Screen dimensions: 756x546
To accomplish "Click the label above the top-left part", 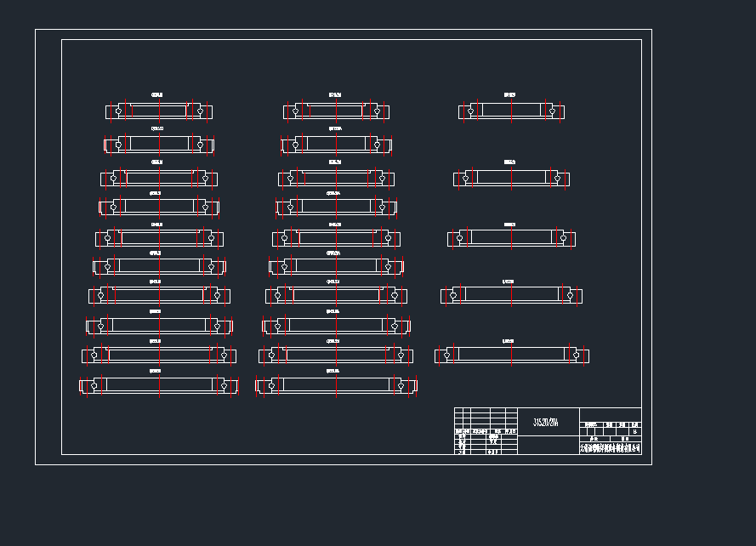I will (156, 94).
